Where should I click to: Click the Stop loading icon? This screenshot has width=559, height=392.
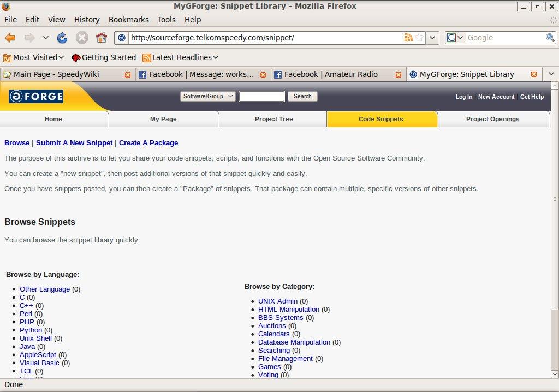point(82,38)
